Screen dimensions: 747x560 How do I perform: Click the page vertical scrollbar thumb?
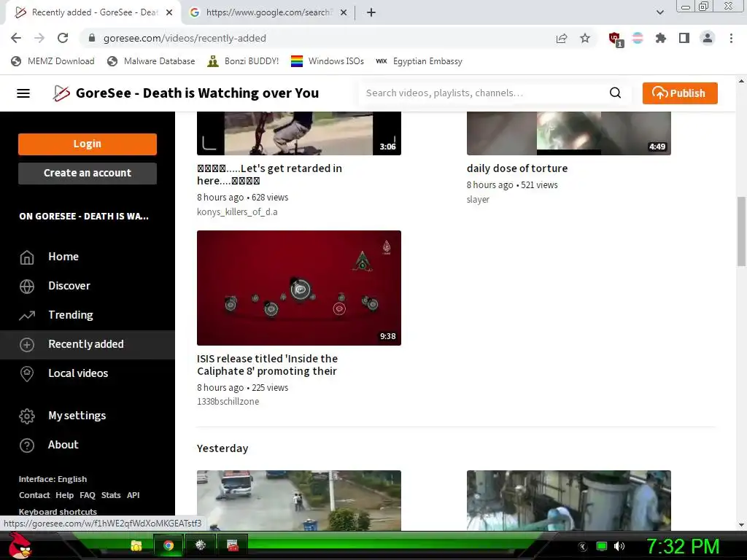coord(741,231)
